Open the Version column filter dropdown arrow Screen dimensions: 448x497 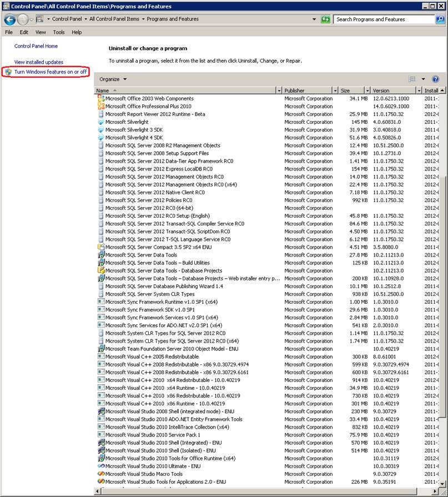pyautogui.click(x=419, y=91)
